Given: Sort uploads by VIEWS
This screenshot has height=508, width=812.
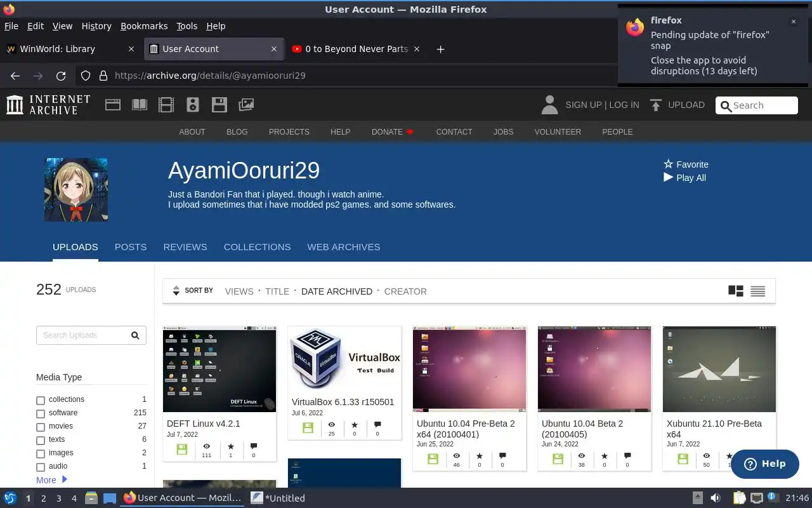Looking at the screenshot, I should [x=239, y=291].
